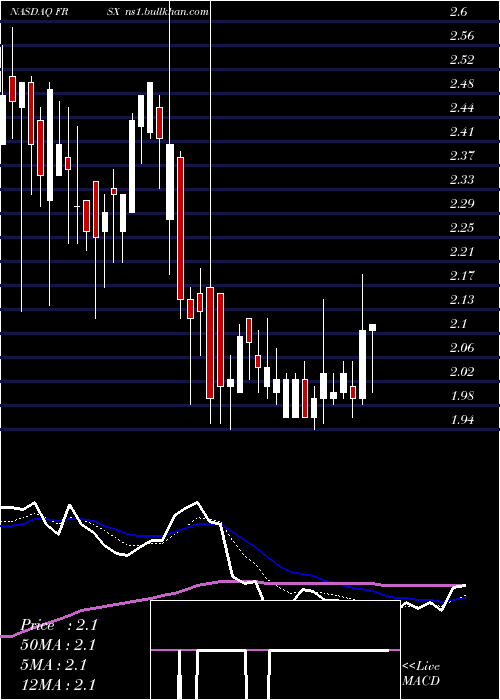Image resolution: width=500 pixels, height=700 pixels.
Task: Click the 2.21 price axis label
Action: [x=462, y=252]
